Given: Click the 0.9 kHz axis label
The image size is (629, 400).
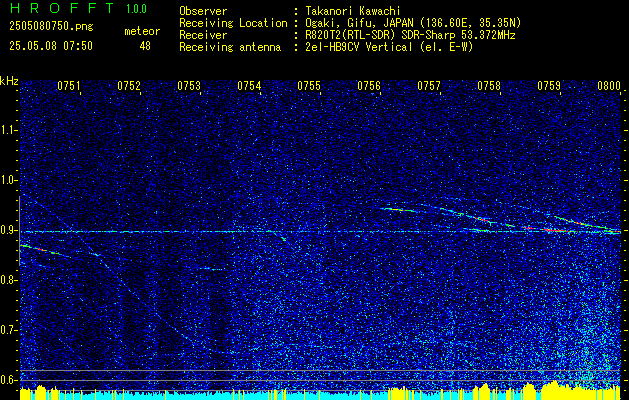Looking at the screenshot, I should tap(9, 230).
